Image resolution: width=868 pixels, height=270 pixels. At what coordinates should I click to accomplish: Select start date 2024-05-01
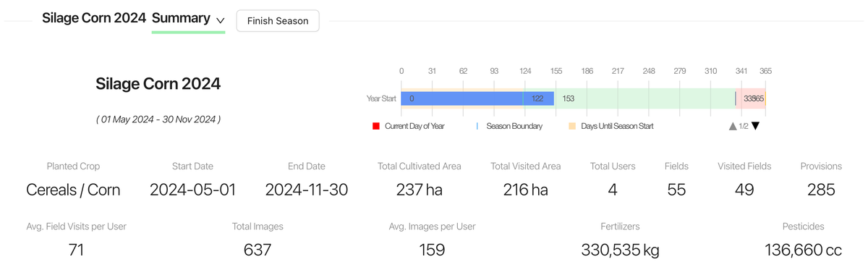(192, 190)
